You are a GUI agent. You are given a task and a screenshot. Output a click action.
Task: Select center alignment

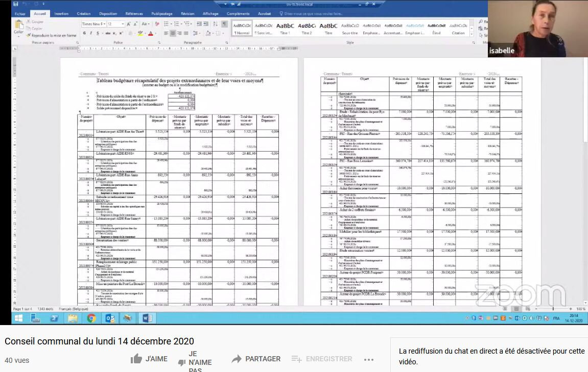point(173,33)
